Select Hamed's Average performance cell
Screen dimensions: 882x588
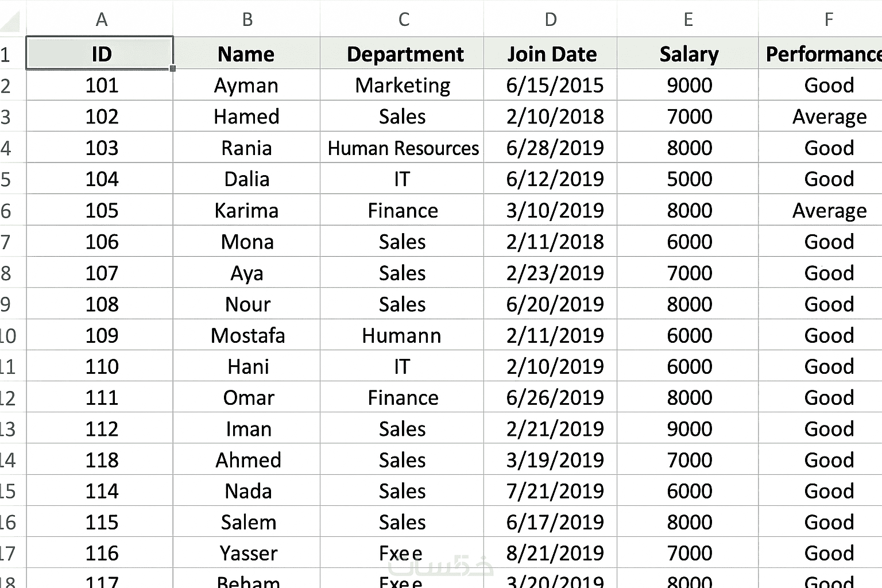(829, 117)
